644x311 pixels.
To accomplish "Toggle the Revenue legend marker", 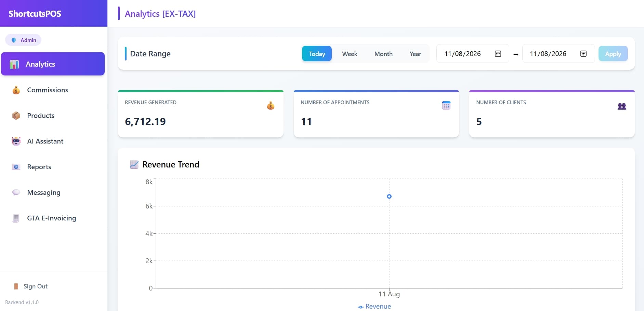I will [x=360, y=307].
